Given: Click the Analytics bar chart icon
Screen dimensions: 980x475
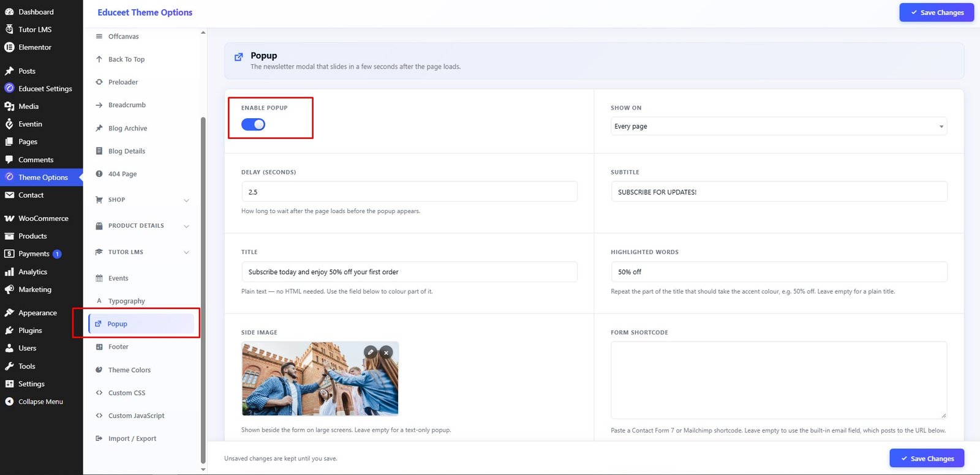Looking at the screenshot, I should [x=9, y=272].
